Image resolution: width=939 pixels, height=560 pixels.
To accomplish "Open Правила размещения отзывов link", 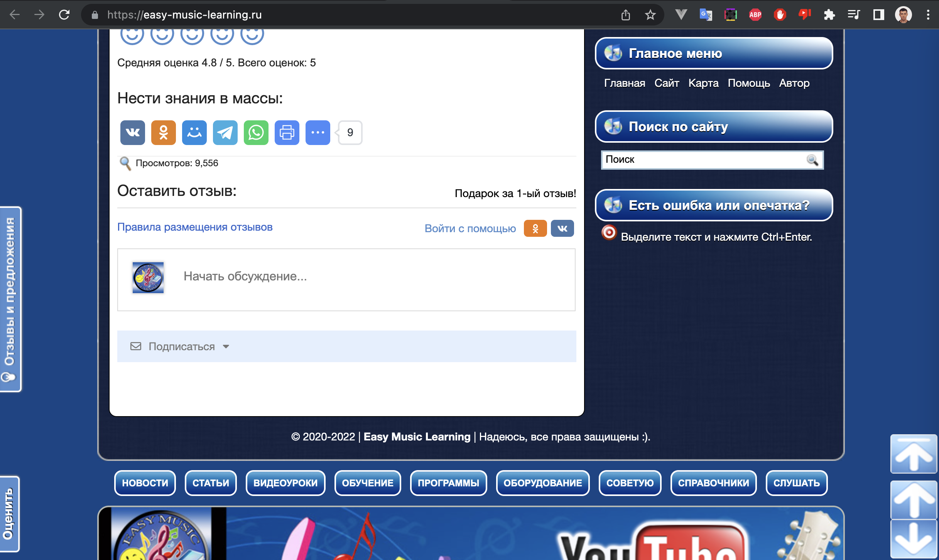I will pos(195,227).
